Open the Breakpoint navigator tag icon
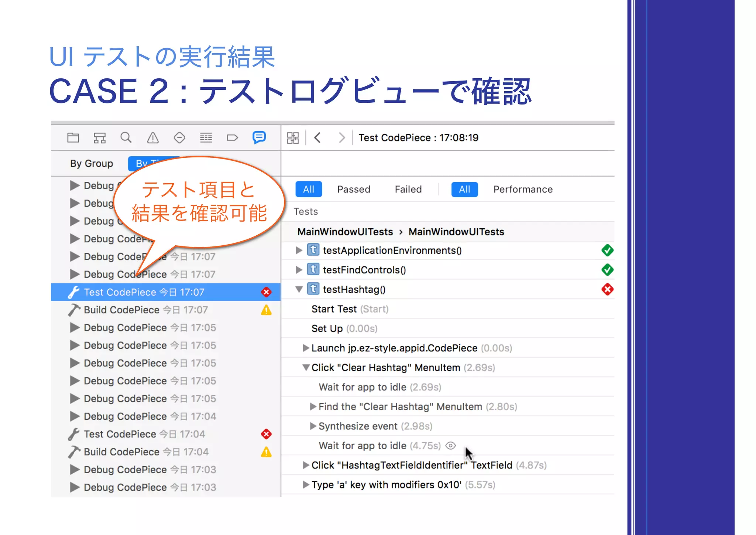 click(232, 138)
